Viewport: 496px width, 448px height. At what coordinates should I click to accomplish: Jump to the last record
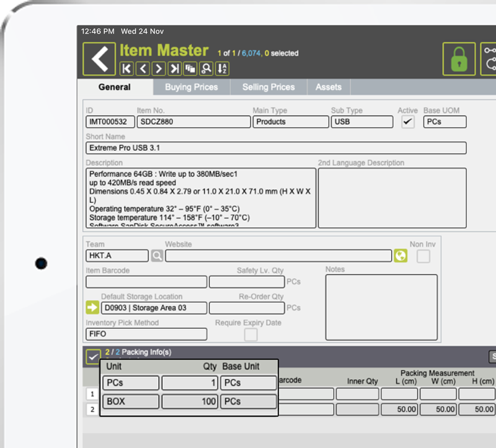(x=175, y=68)
